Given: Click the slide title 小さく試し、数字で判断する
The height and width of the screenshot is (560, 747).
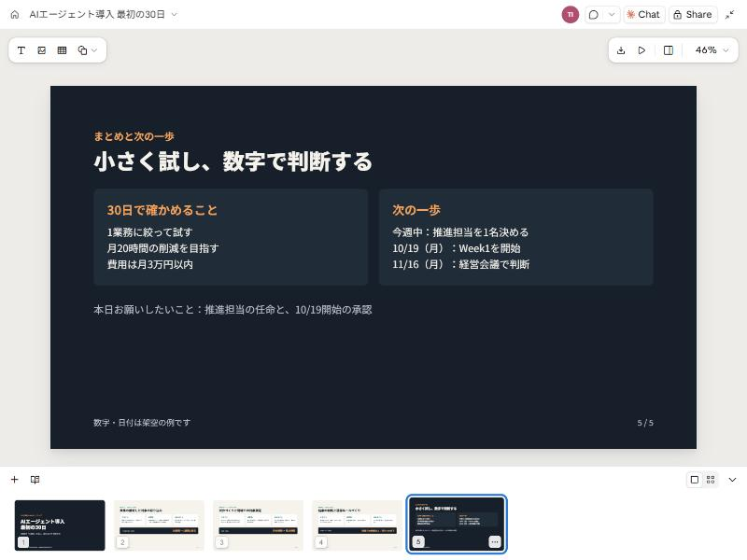Looking at the screenshot, I should click(233, 161).
